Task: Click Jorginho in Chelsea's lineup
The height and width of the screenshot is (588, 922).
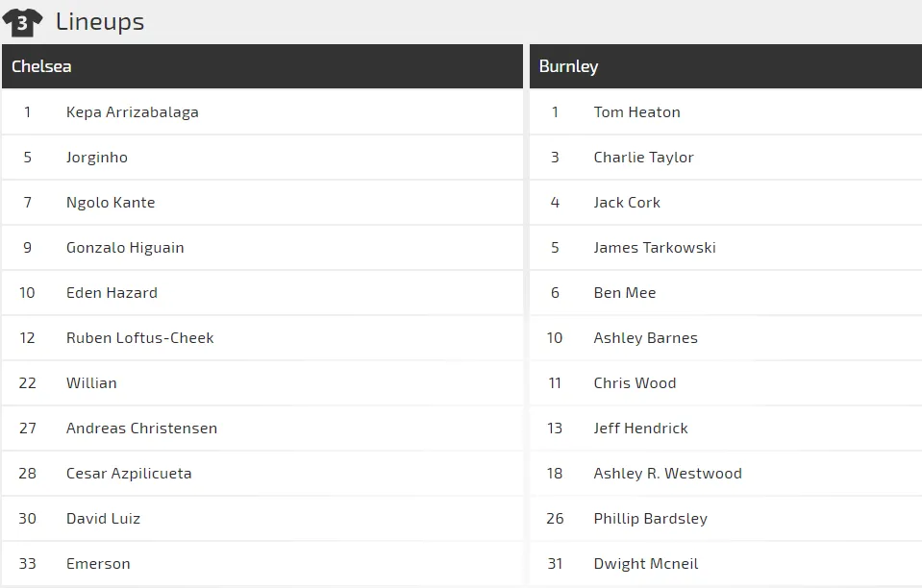Action: [x=96, y=158]
